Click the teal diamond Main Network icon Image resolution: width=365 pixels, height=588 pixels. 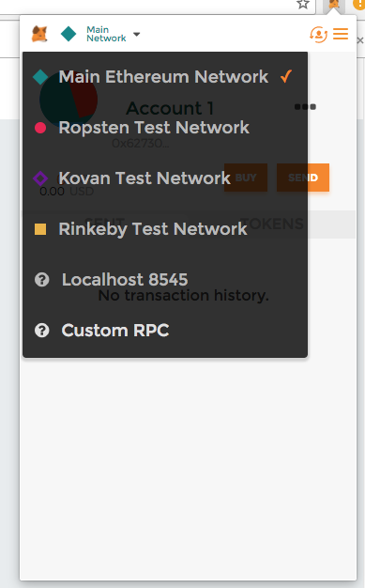pyautogui.click(x=68, y=34)
